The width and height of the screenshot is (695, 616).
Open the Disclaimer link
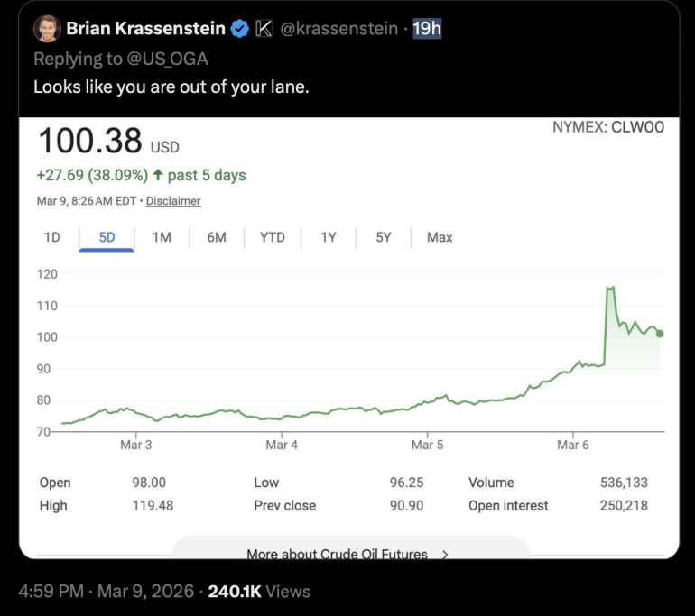[173, 201]
